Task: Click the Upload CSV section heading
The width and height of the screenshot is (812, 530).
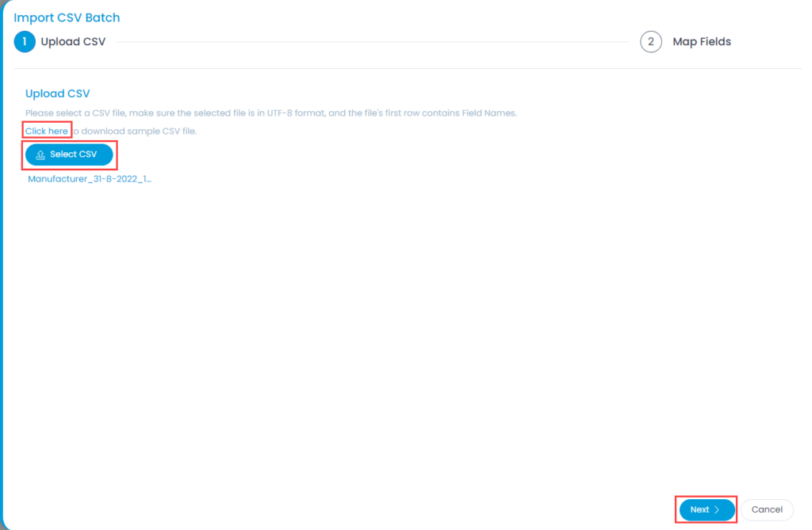Action: click(x=57, y=93)
